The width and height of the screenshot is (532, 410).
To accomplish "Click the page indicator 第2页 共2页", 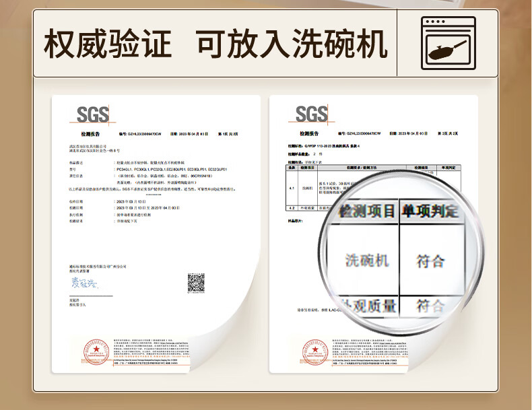I will tap(448, 133).
